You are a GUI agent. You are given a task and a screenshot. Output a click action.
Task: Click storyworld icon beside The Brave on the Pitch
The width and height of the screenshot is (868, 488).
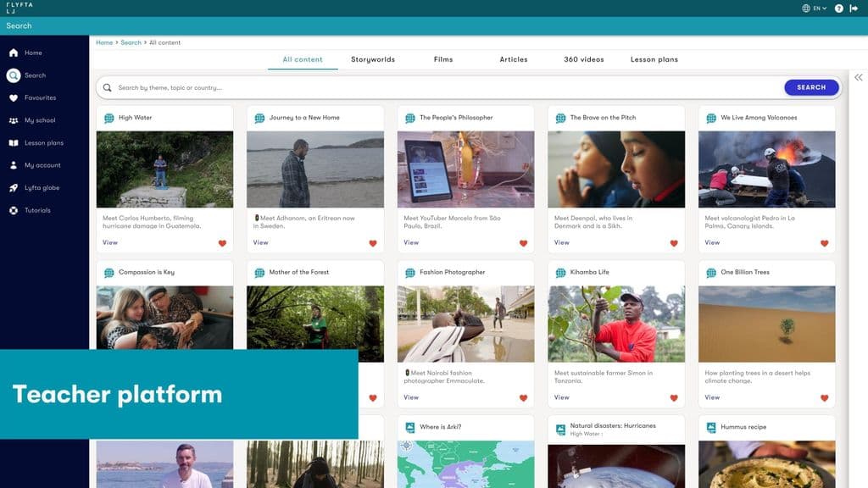(x=561, y=118)
